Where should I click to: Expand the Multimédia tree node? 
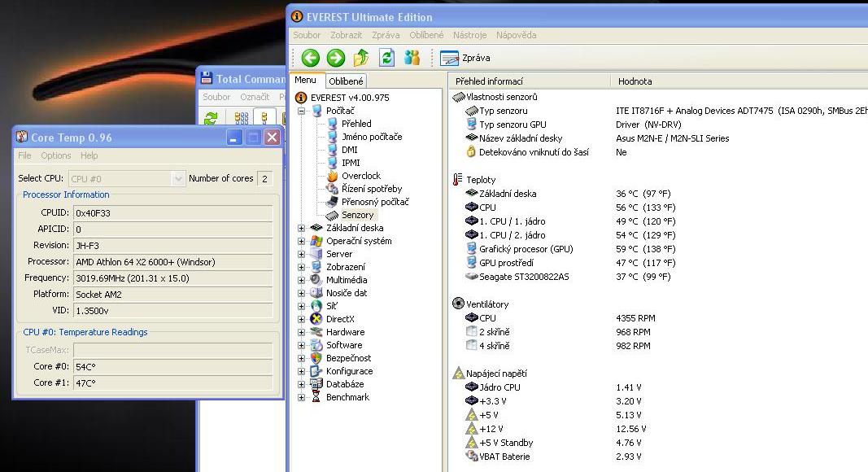[x=302, y=280]
